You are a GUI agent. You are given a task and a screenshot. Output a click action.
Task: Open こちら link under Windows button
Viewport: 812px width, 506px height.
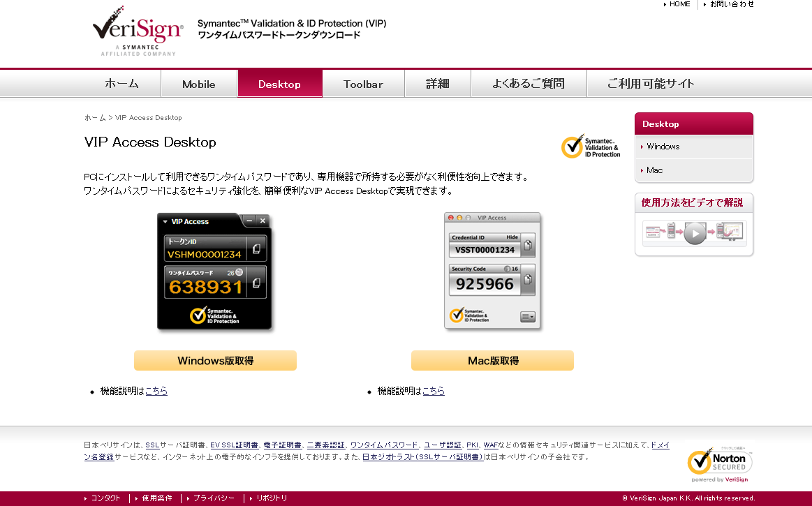click(156, 391)
